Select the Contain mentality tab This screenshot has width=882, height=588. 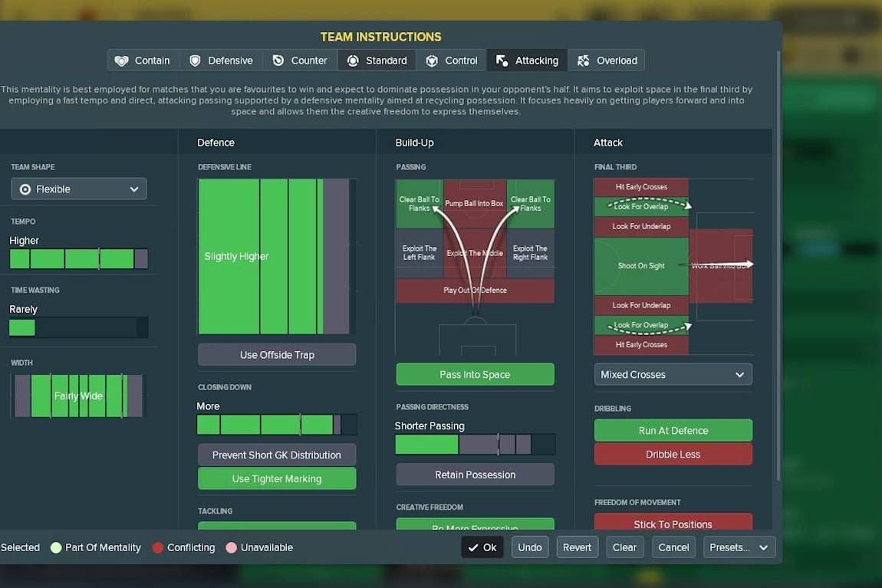point(143,61)
